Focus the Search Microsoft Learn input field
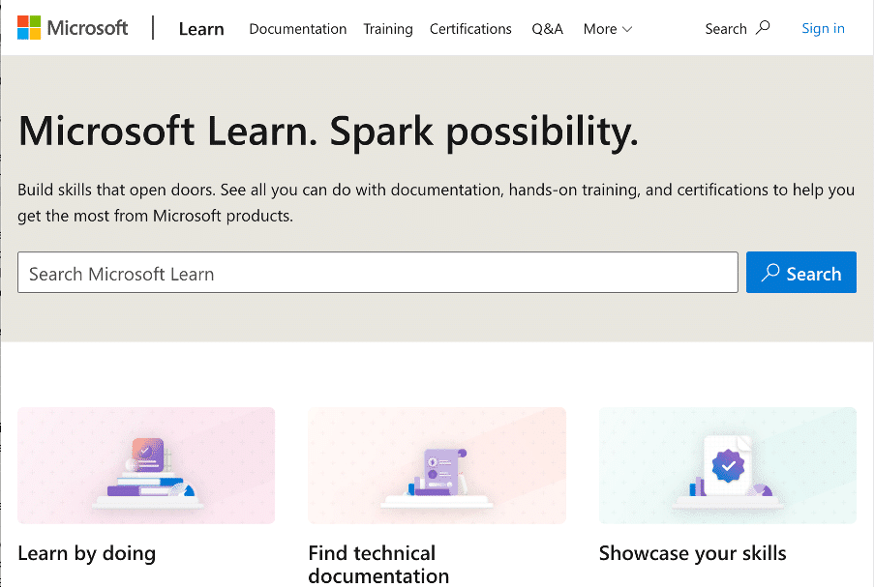The height and width of the screenshot is (588, 875). click(x=377, y=273)
